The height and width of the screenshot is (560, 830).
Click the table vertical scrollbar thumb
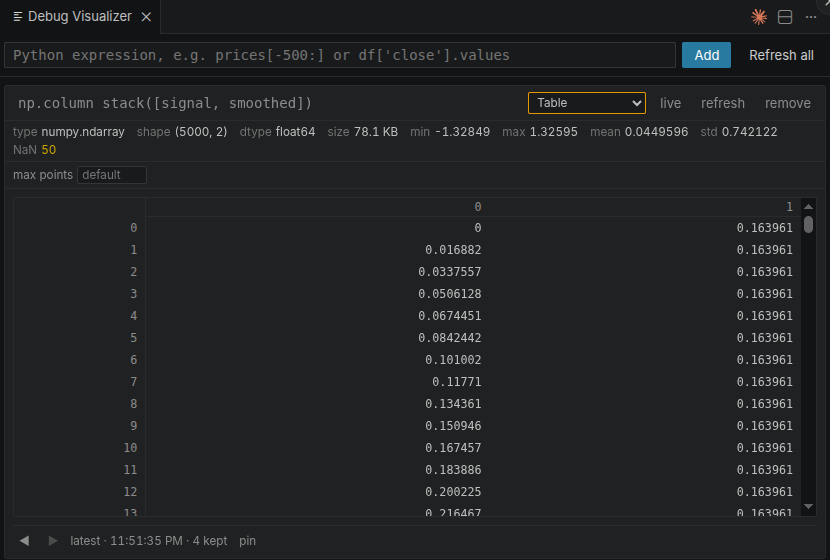[x=808, y=224]
